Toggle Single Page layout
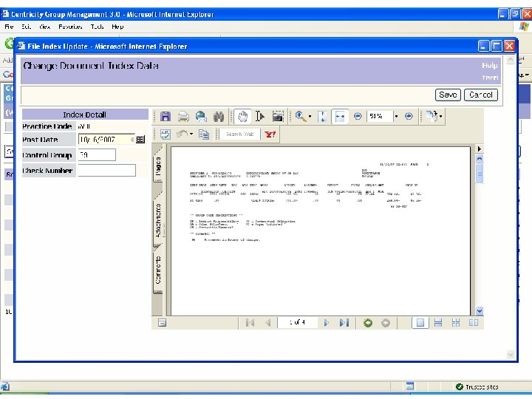Image resolution: width=532 pixels, height=399 pixels. coord(420,323)
